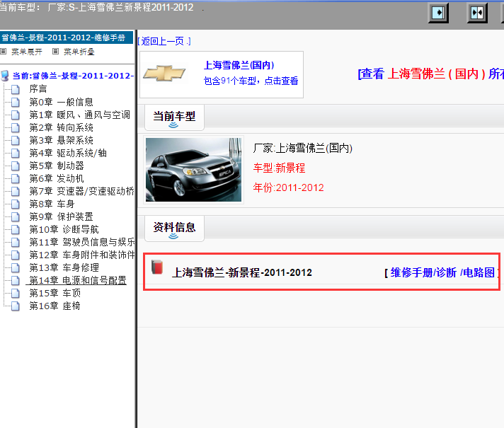The width and height of the screenshot is (504, 428).
Task: Click the page icon beside 第12章 车身附件
Action: pyautogui.click(x=15, y=255)
